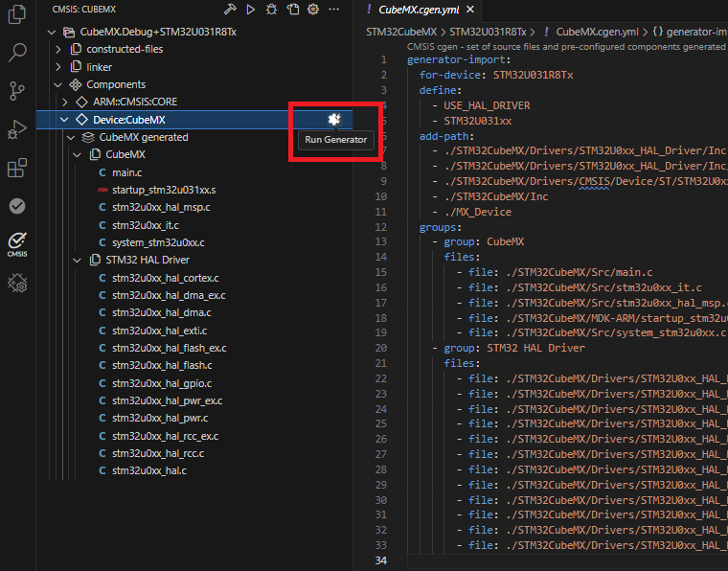
Task: Click the STM32CubeMX breadcrumb segment
Action: point(401,32)
